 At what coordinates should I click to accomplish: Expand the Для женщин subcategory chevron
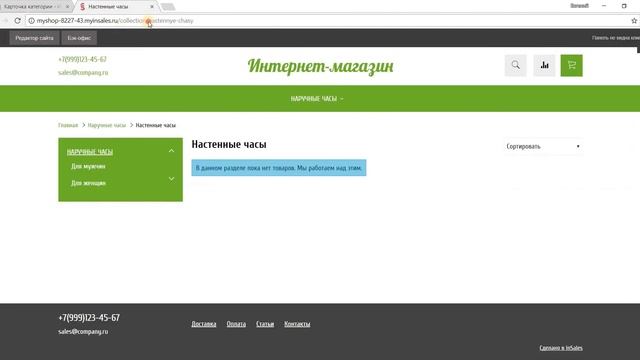coord(171,179)
